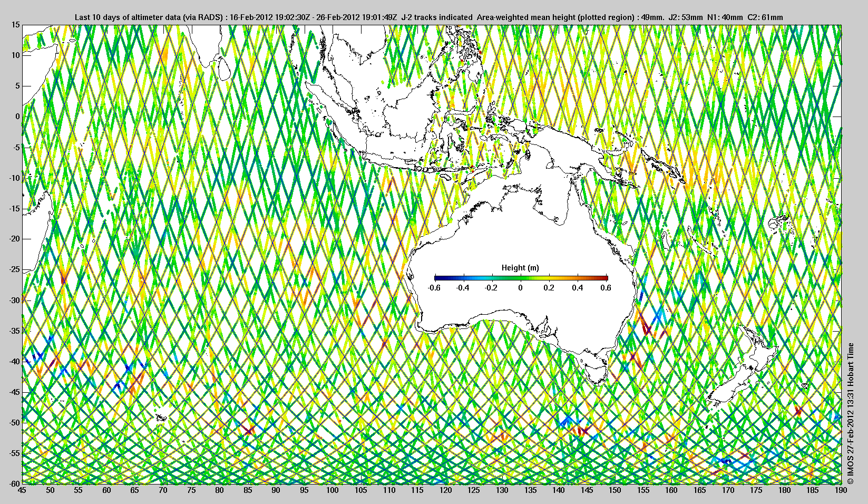Click the vertical '© IMOS 27-Feb-2012 13:31 Hobart Time' credit
The image size is (868, 504).
(850, 414)
